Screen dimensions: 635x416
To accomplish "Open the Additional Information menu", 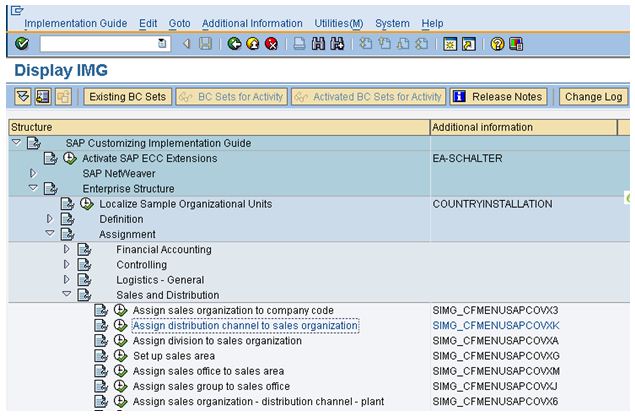I will [x=251, y=23].
